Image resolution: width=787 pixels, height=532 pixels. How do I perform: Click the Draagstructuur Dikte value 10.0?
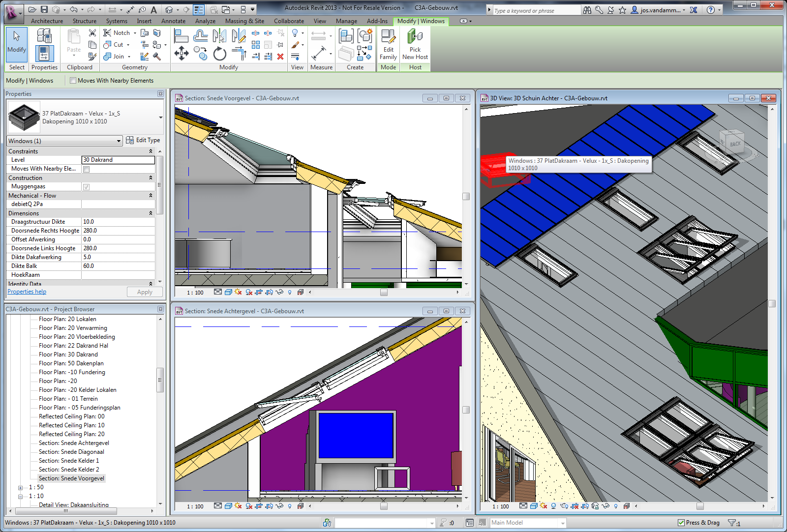(118, 222)
